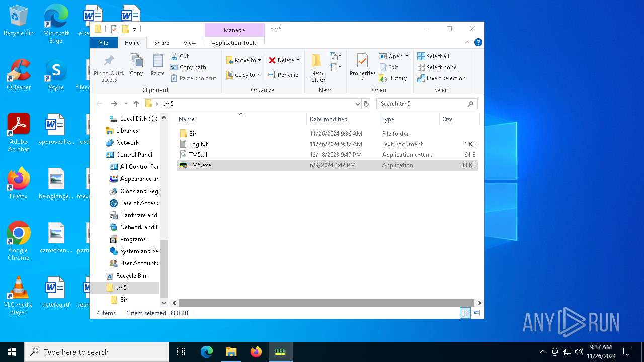Open Task View on the taskbar
This screenshot has width=644, height=362.
click(181, 352)
